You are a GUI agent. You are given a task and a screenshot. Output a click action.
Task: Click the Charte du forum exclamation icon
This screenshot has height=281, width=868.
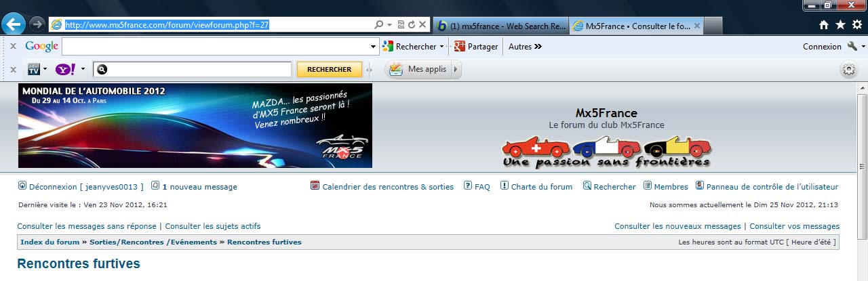[x=505, y=186]
